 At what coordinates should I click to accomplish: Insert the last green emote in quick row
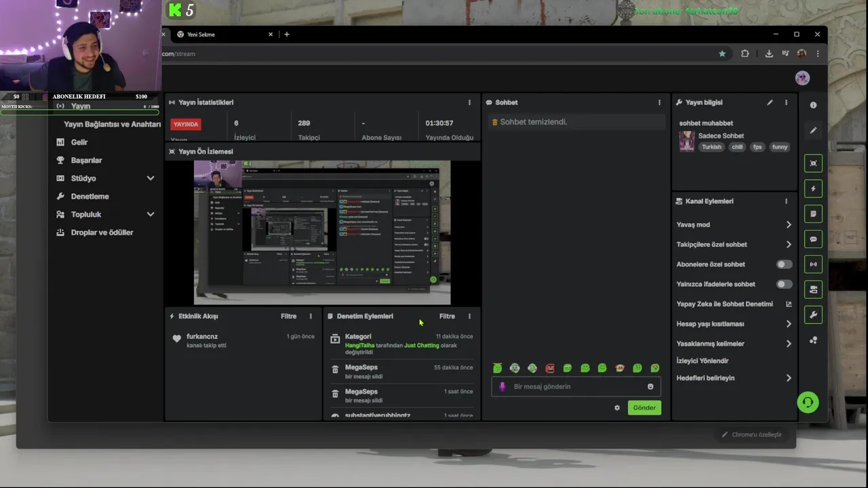(655, 368)
